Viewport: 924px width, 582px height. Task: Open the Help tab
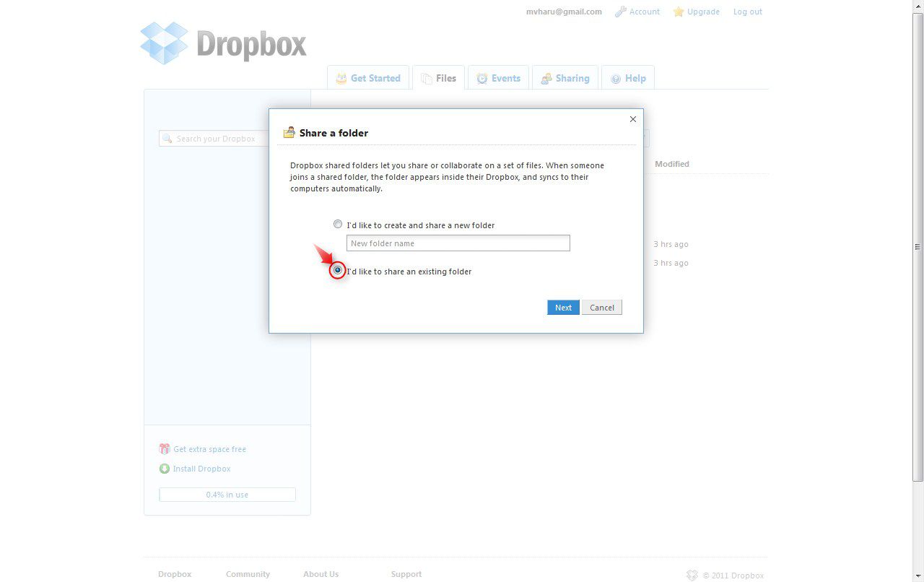pyautogui.click(x=628, y=78)
